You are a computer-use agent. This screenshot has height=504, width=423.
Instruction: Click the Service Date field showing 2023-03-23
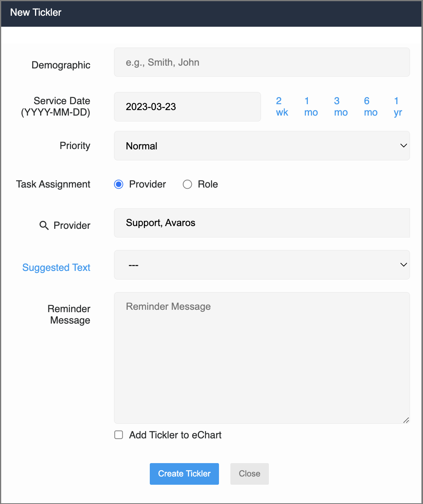point(188,107)
